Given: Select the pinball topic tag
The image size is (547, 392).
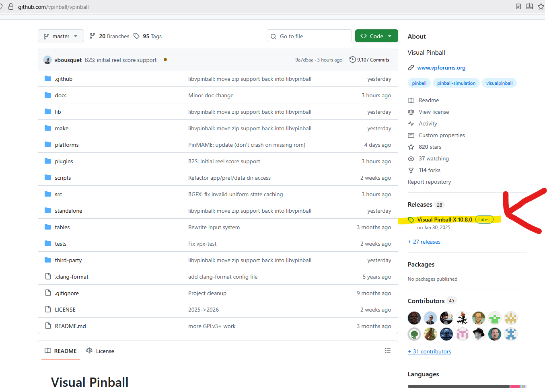Looking at the screenshot, I should point(419,83).
